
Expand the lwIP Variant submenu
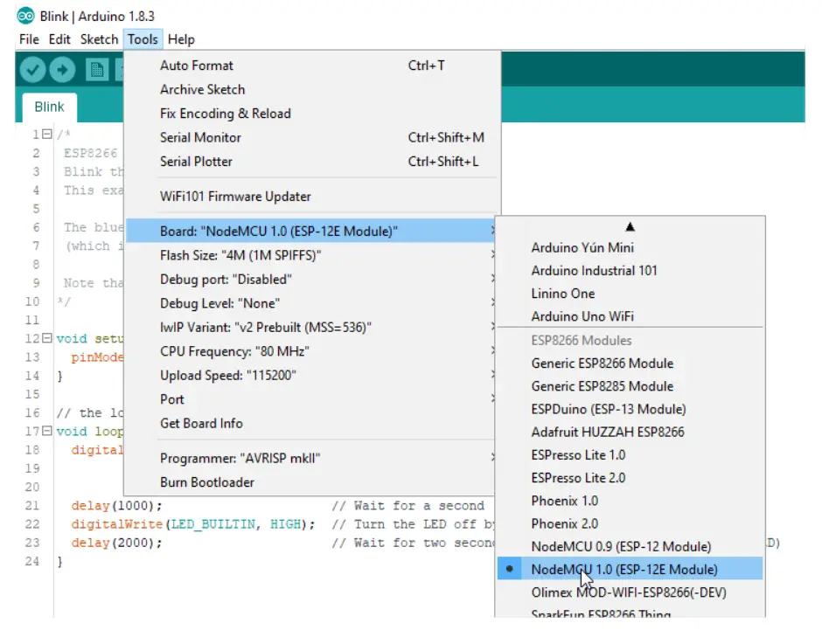310,328
